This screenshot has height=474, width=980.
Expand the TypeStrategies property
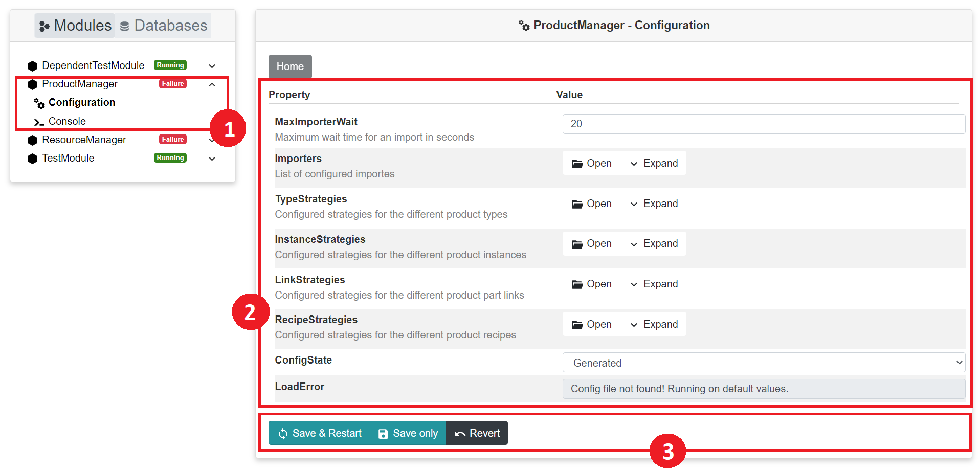[x=654, y=204]
